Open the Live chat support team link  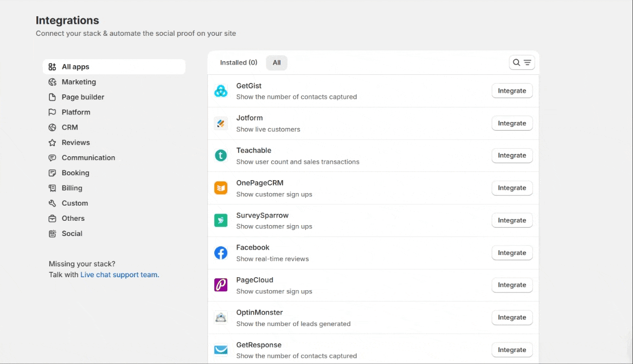119,275
